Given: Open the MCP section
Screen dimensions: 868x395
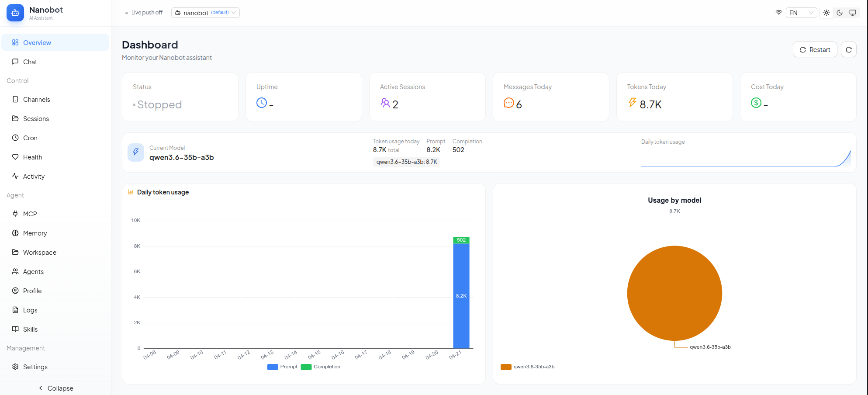Looking at the screenshot, I should click(30, 214).
